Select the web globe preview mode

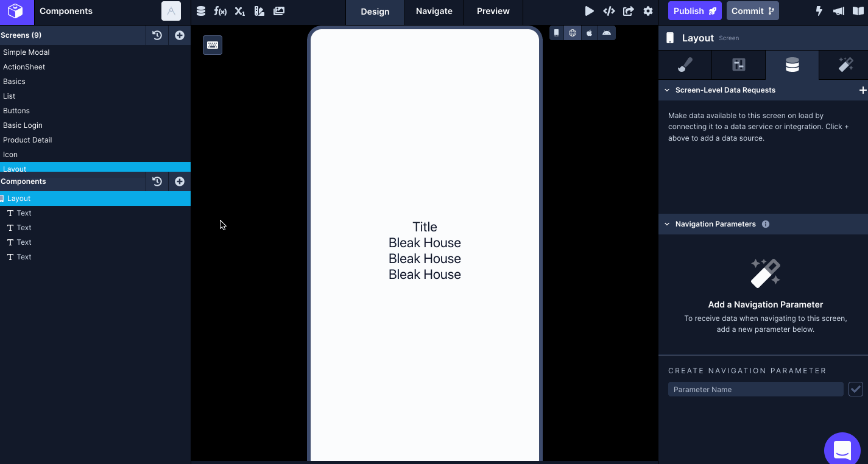573,33
